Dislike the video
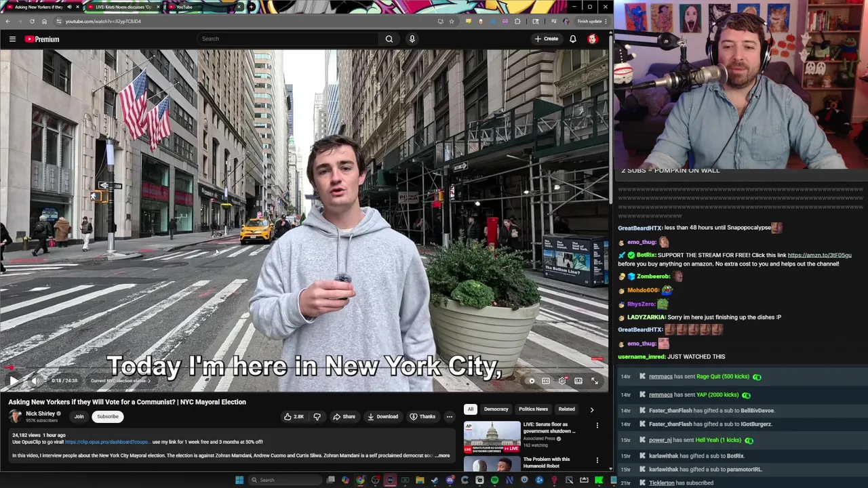The image size is (868, 488). pyautogui.click(x=317, y=416)
